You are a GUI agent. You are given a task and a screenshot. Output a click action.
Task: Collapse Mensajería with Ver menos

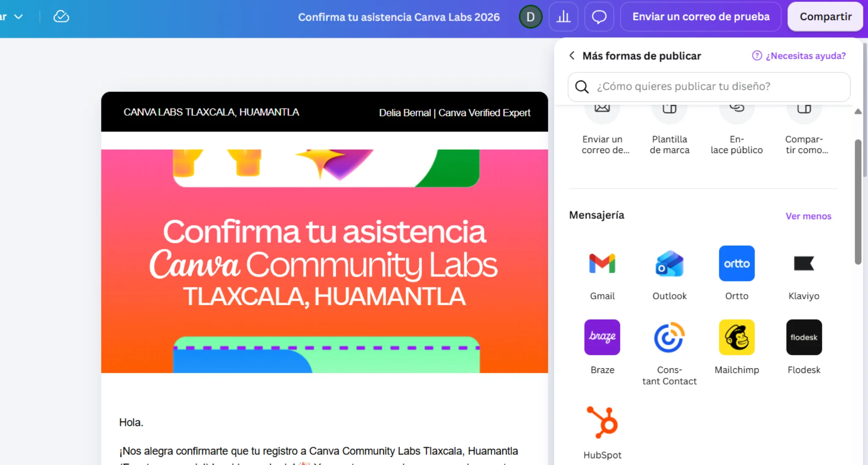tap(808, 216)
